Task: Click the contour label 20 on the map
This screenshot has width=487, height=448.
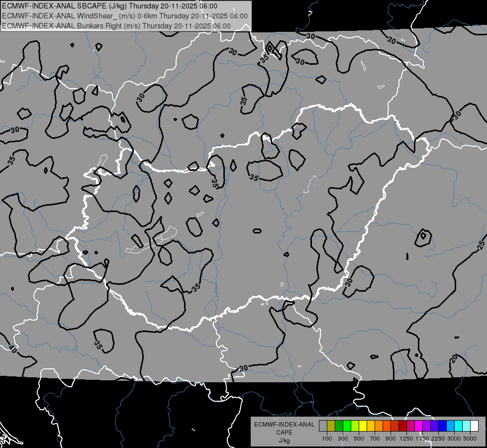Action: tap(454, 359)
